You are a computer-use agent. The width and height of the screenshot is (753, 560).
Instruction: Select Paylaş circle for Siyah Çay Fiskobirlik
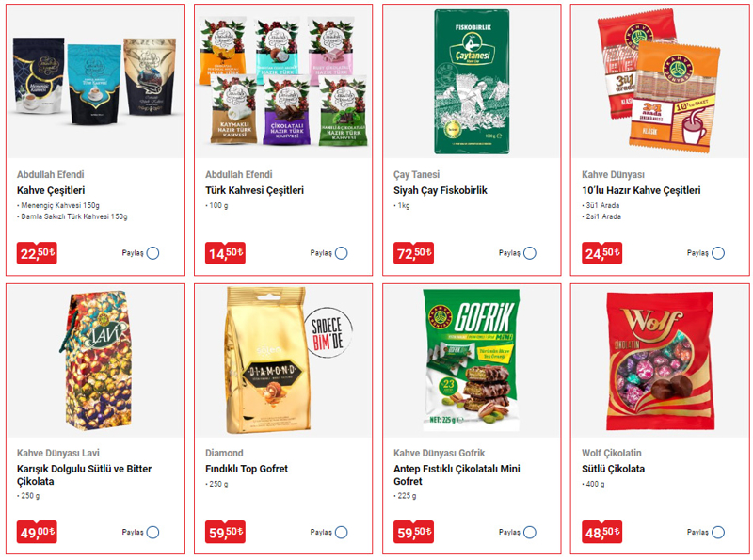click(530, 253)
